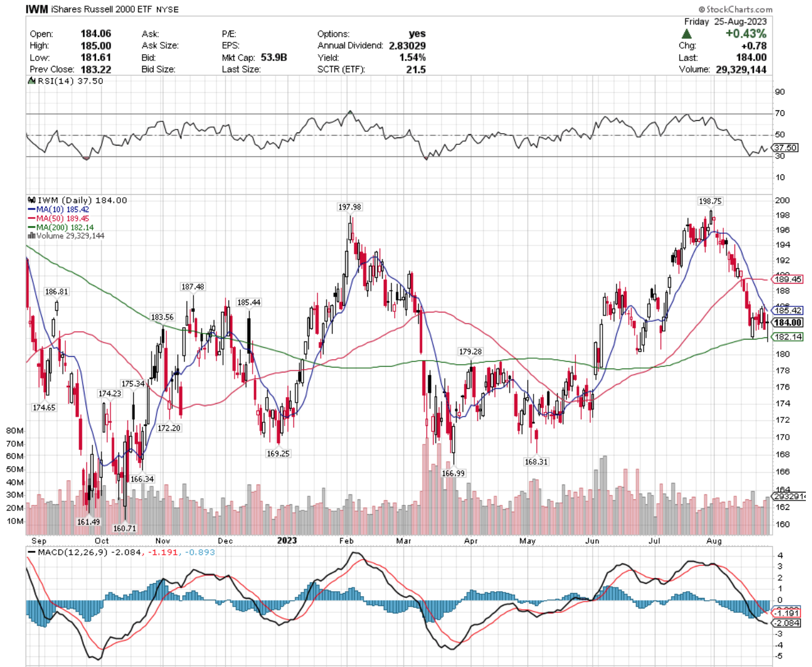Click the 2023 year marker on time axis
812x667 pixels.
tap(287, 541)
